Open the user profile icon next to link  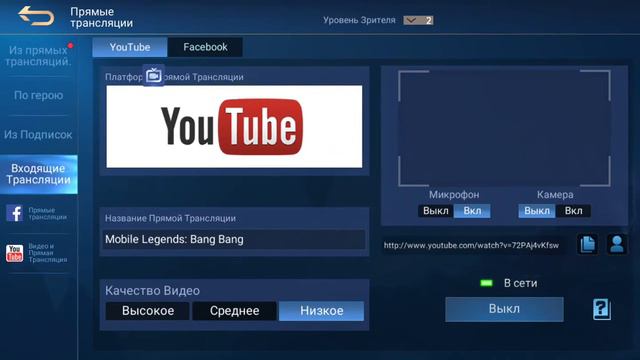coord(617,244)
